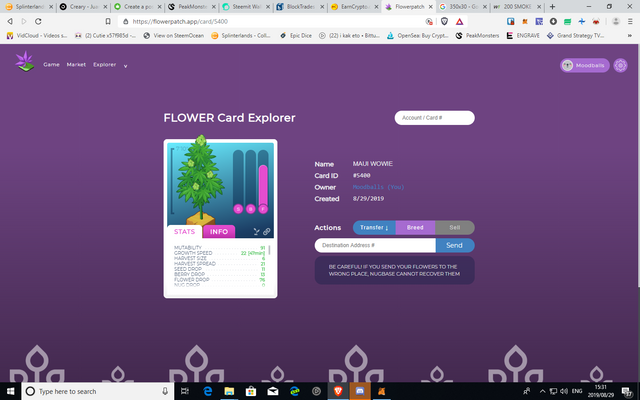Open File Explorer from the taskbar
Screen dimensions: 640x400
(x=229, y=391)
